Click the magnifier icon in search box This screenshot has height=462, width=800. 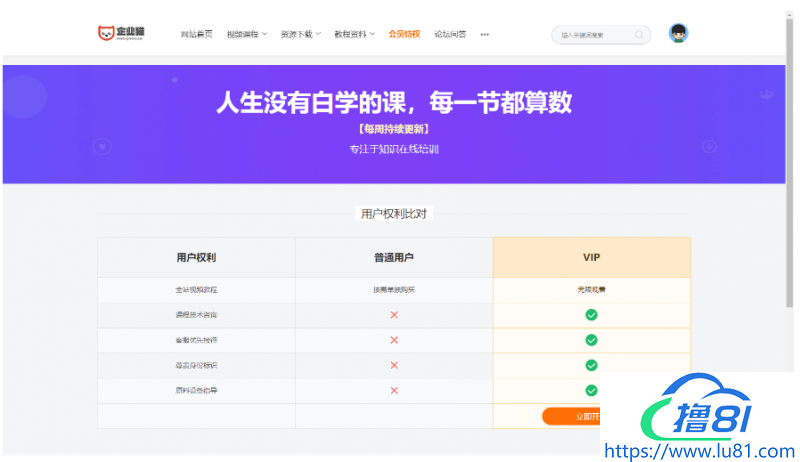pyautogui.click(x=639, y=35)
